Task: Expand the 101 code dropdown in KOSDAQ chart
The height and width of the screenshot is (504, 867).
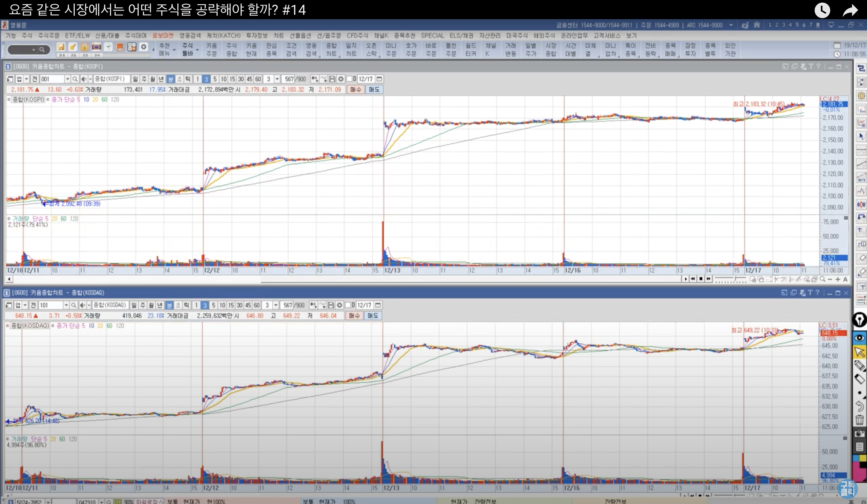Action: pyautogui.click(x=66, y=305)
